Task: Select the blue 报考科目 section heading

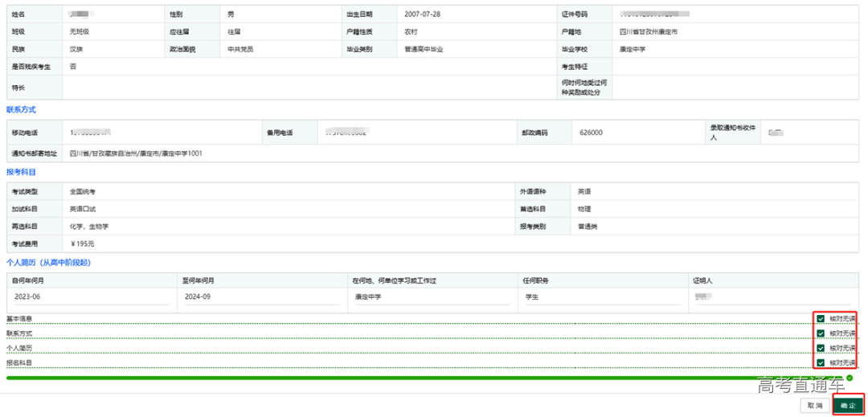Action: [21, 172]
